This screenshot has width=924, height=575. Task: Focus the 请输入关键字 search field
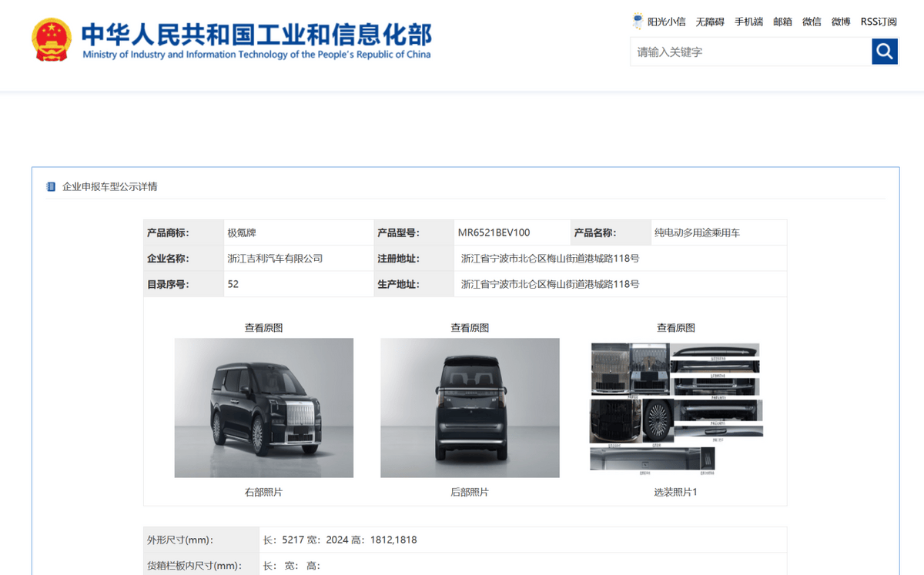[751, 52]
